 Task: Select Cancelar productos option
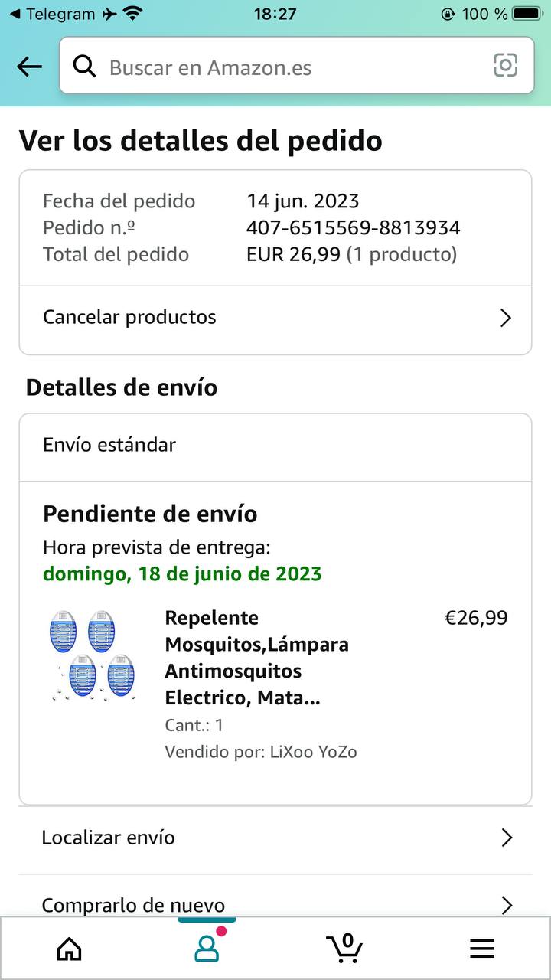(130, 317)
